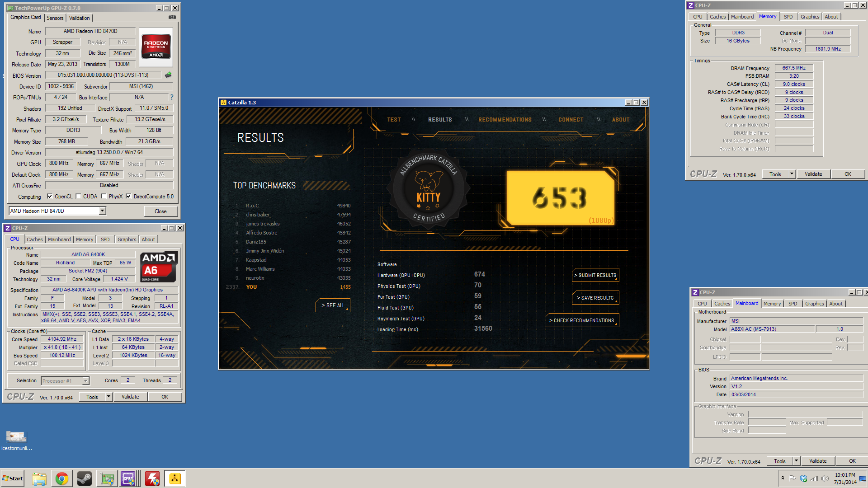
Task: Click the CPU Name field AMD A6-6400K
Action: [x=88, y=254]
